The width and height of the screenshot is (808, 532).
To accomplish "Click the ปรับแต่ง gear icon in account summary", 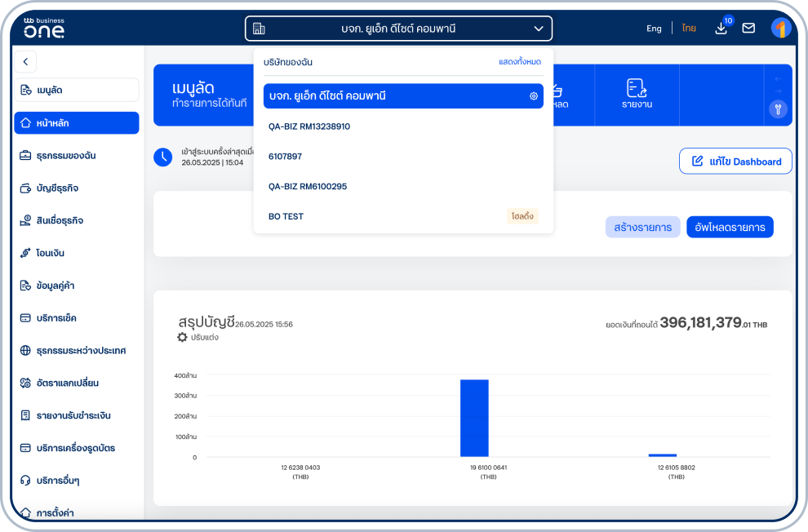I will click(x=183, y=337).
